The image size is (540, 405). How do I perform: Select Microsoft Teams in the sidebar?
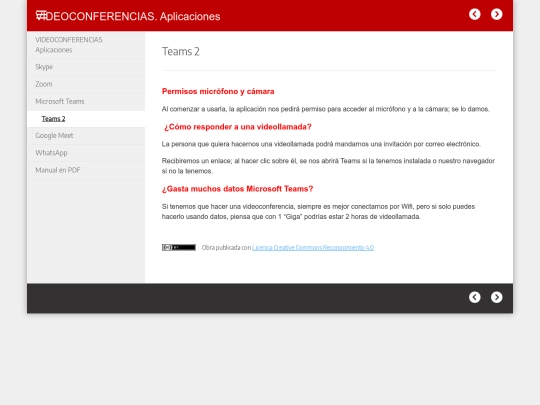pyautogui.click(x=86, y=102)
